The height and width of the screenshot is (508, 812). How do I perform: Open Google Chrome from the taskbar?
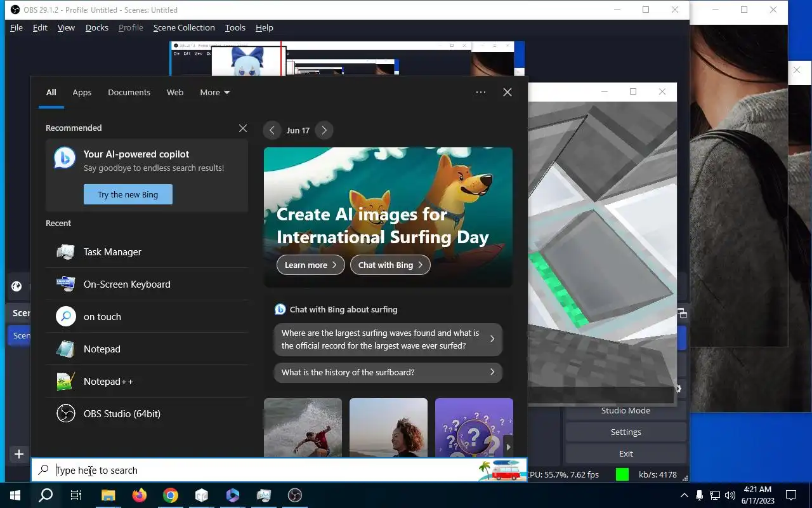pos(170,495)
